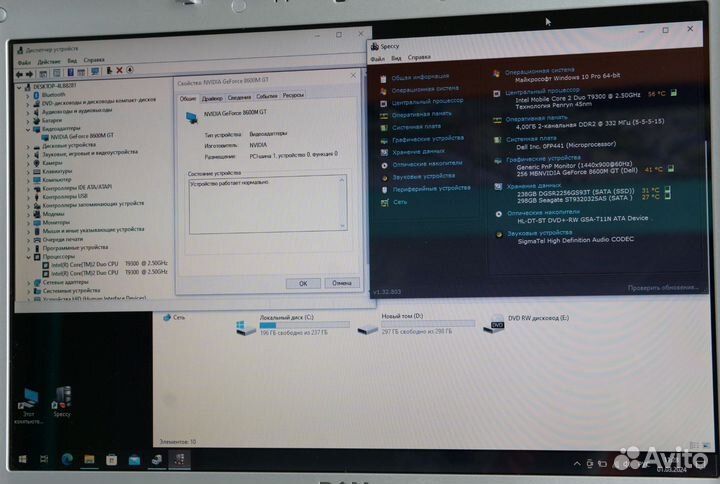Screen dimensions: 720x484
Task: Click the blue help icon in Device Manager toolbar
Action: click(x=70, y=72)
